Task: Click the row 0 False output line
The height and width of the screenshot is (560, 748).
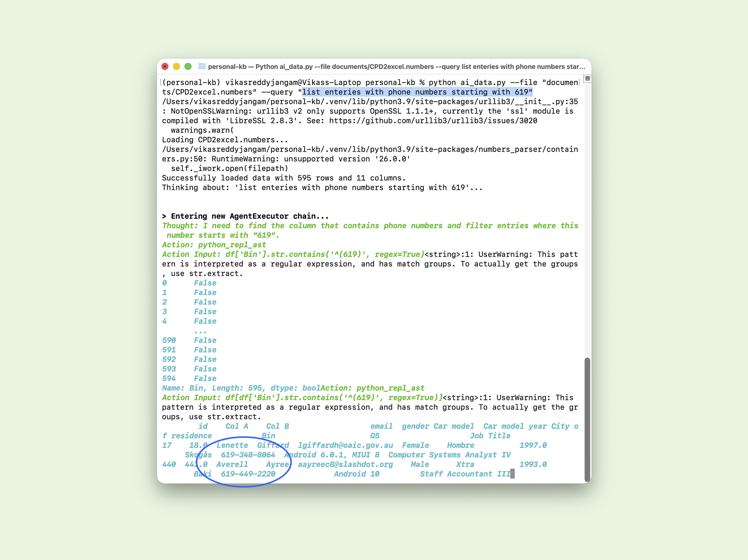Action: pyautogui.click(x=189, y=283)
